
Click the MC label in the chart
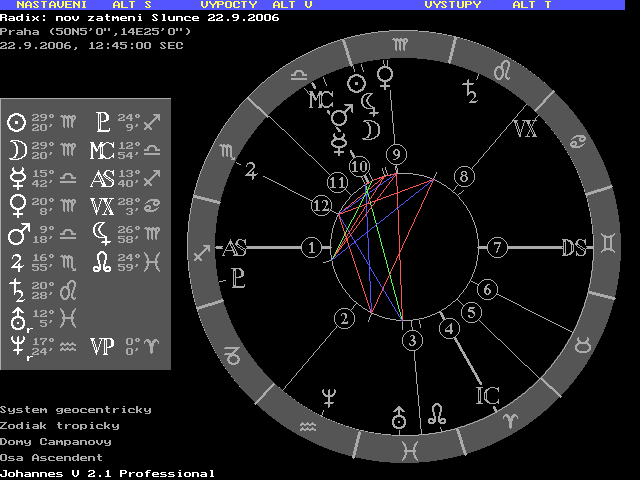320,100
